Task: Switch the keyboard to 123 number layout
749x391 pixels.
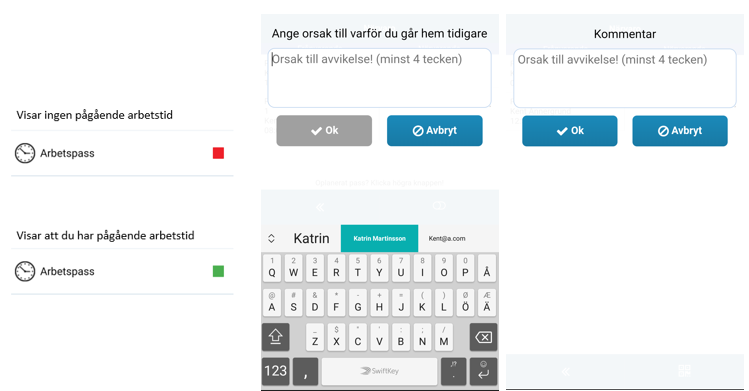Action: click(x=276, y=371)
